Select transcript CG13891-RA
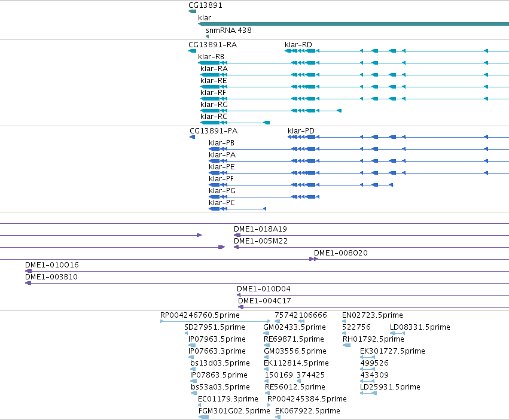This screenshot has height=420, width=509. (212, 45)
